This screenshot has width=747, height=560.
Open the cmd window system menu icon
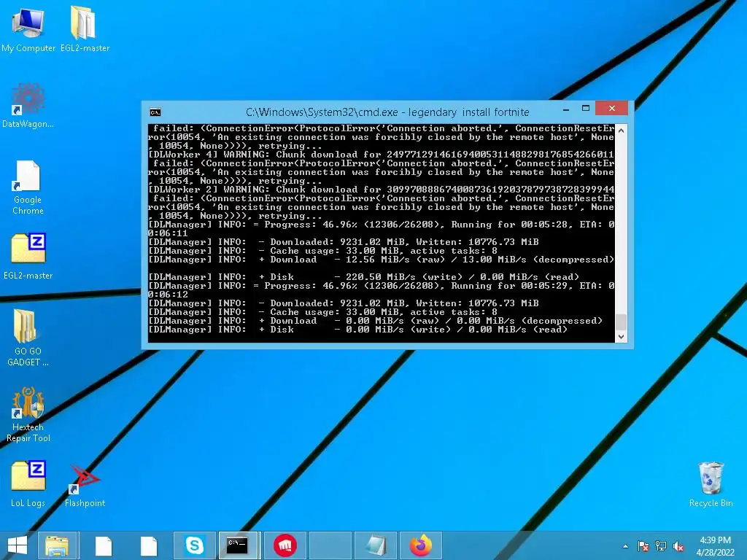click(155, 112)
